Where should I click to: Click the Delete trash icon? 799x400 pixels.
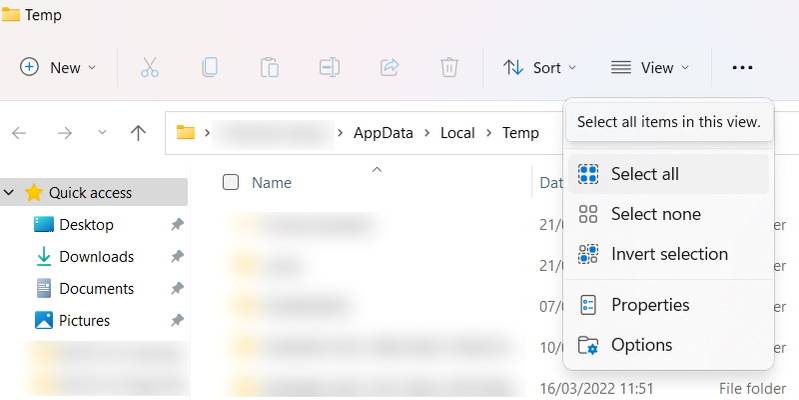[449, 67]
